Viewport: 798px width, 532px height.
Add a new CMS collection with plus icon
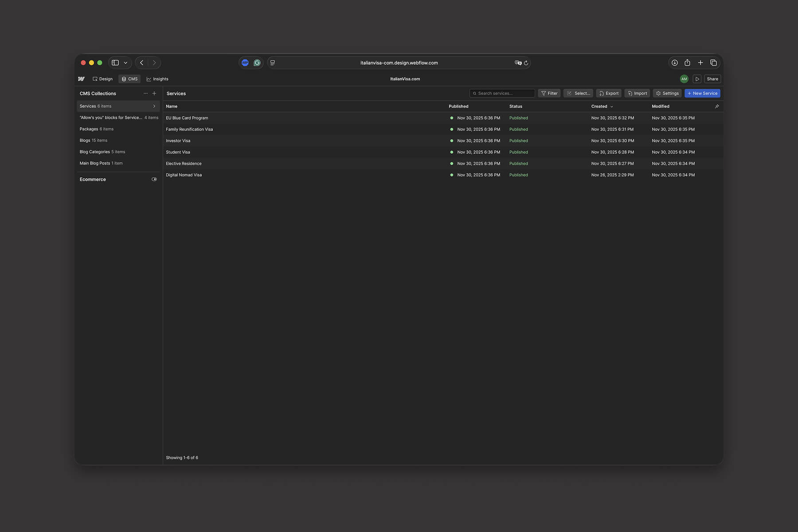[154, 94]
